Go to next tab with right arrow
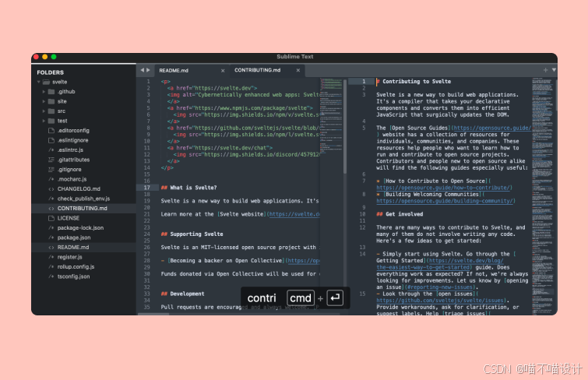Viewport: 588px width, 380px height. (x=148, y=70)
